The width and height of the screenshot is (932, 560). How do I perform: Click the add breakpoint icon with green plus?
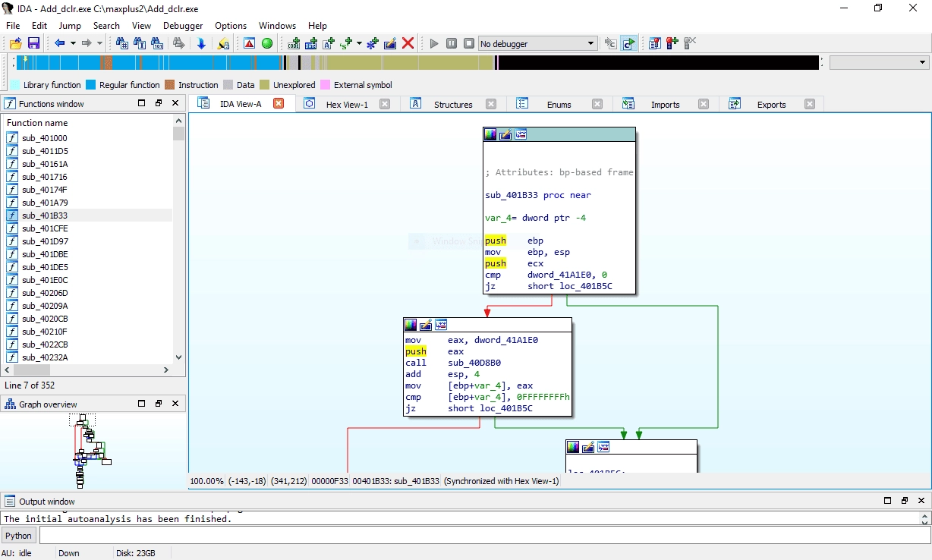coord(672,43)
